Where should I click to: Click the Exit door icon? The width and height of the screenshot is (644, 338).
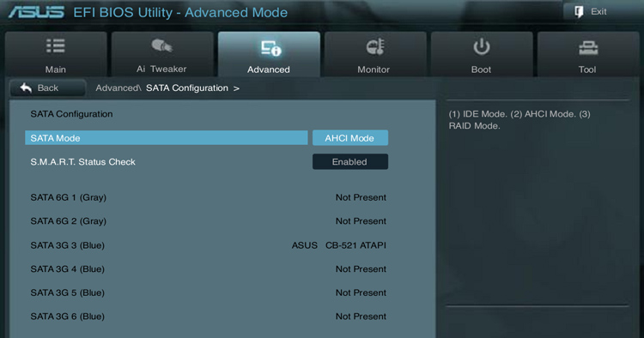point(579,12)
